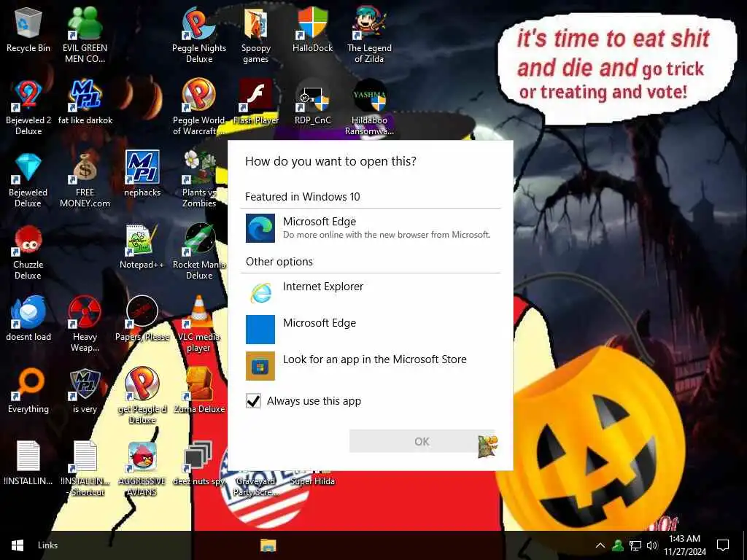
Task: Click the Links toolbar on taskbar
Action: [47, 545]
